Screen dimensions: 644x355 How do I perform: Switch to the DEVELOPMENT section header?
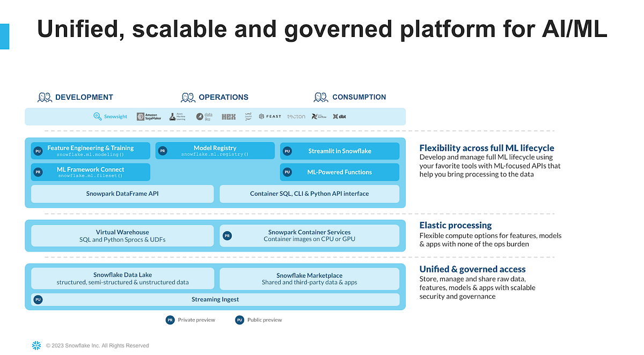click(x=84, y=97)
